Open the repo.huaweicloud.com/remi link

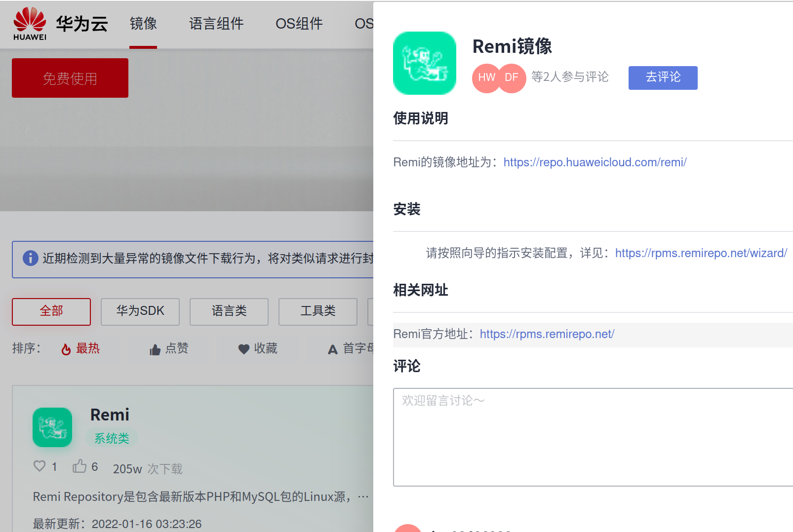(595, 162)
